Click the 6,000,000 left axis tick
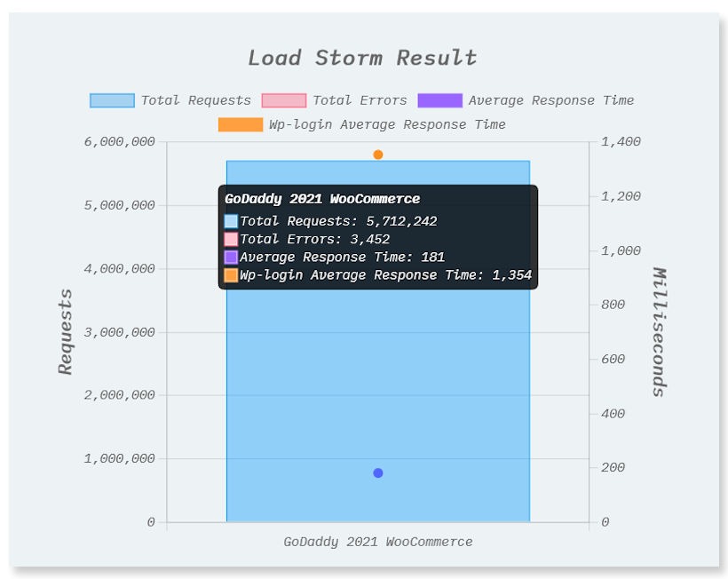The image size is (728, 579). 119,141
